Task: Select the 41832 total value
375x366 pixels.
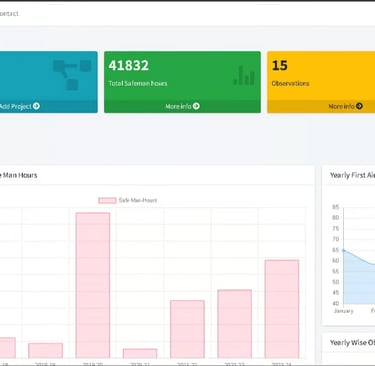Action: click(x=129, y=65)
